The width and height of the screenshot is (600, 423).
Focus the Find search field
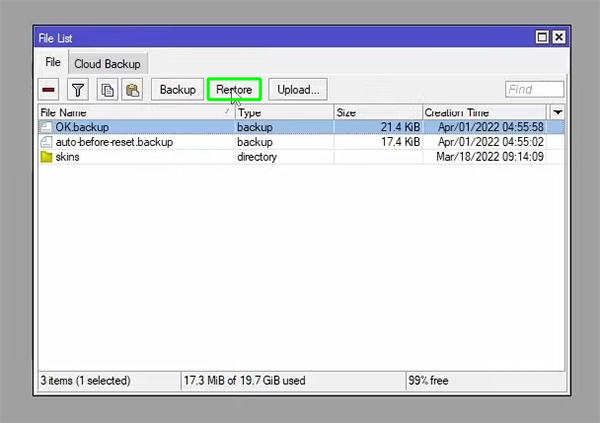click(x=534, y=90)
